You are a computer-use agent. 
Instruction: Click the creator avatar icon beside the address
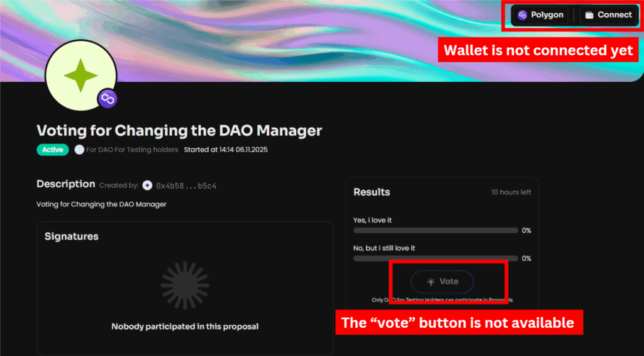(147, 186)
